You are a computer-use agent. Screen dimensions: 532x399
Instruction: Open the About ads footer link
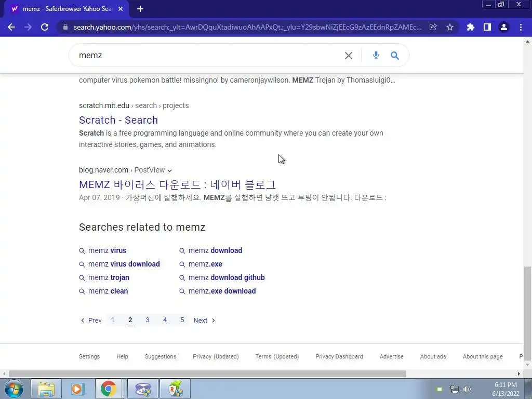[x=433, y=356]
